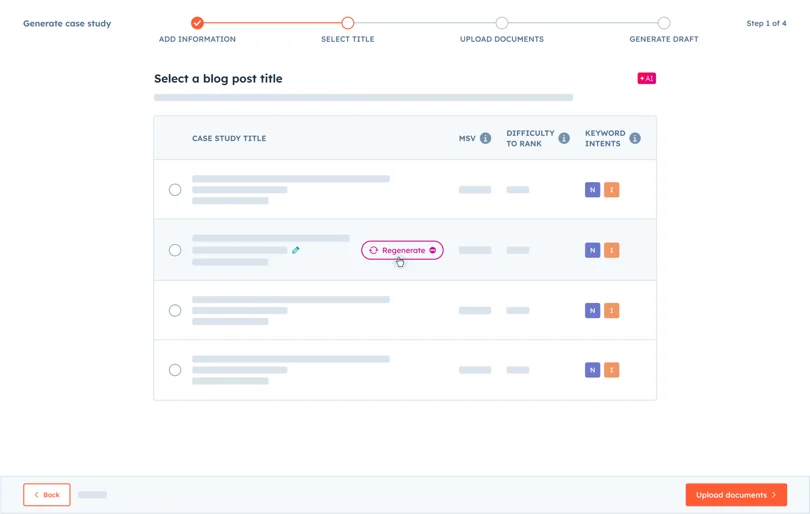Go to the Upload Documents step

[x=502, y=23]
